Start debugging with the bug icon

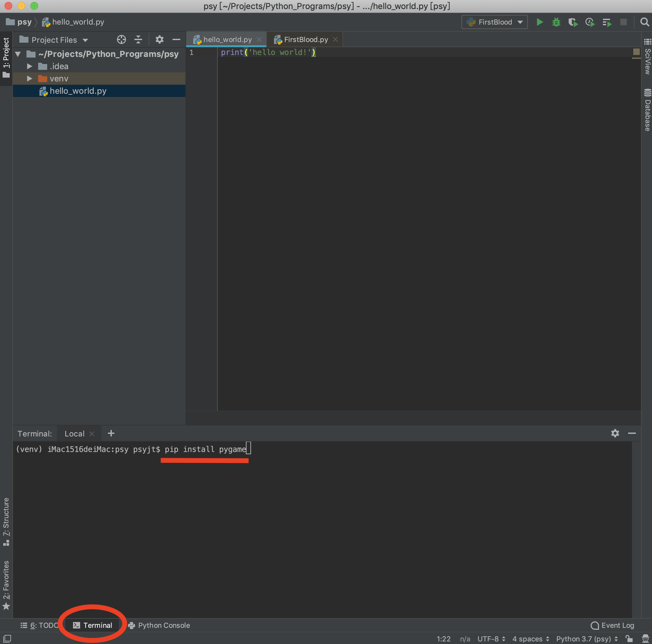pos(556,22)
